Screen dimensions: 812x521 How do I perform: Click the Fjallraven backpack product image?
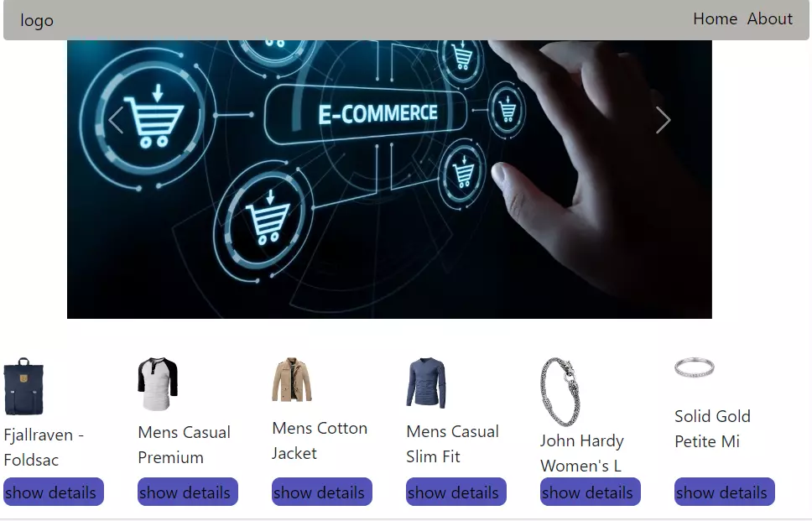click(23, 387)
